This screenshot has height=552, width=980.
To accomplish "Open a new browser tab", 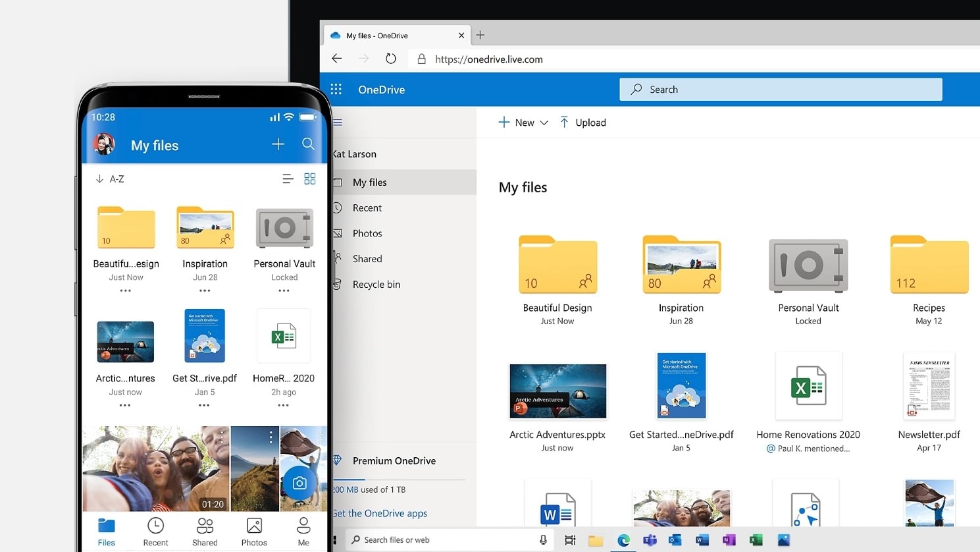I will pyautogui.click(x=480, y=35).
